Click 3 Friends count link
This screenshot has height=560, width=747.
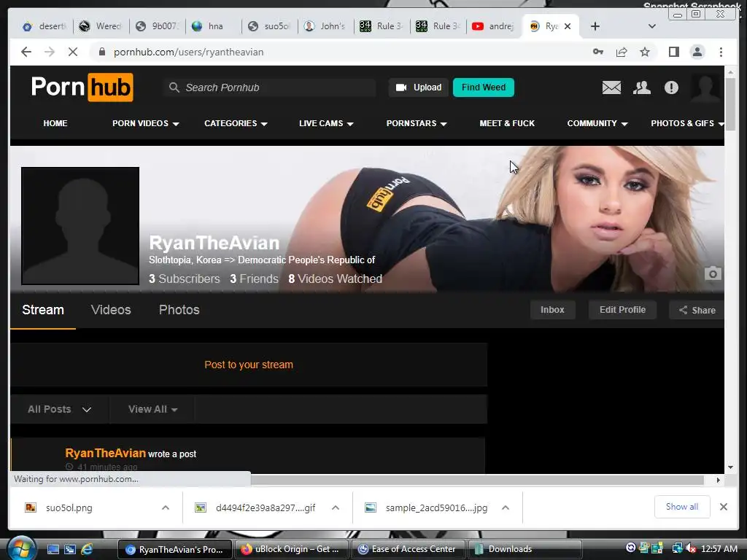coord(254,279)
